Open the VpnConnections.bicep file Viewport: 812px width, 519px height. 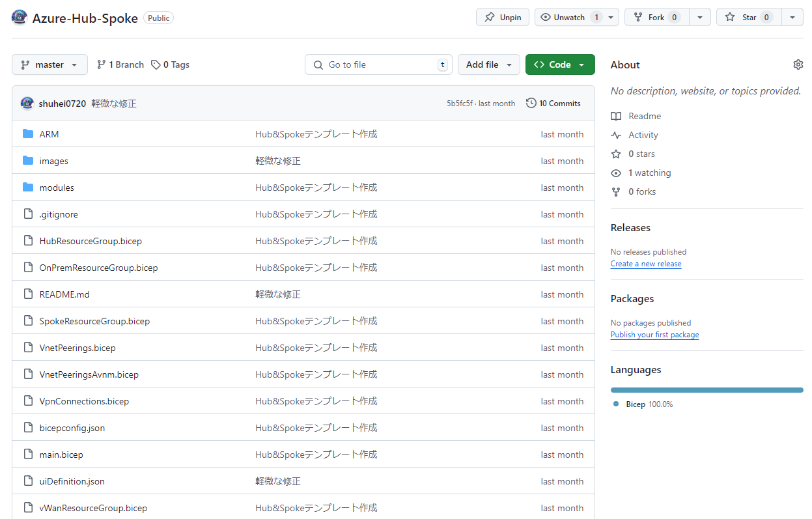84,401
